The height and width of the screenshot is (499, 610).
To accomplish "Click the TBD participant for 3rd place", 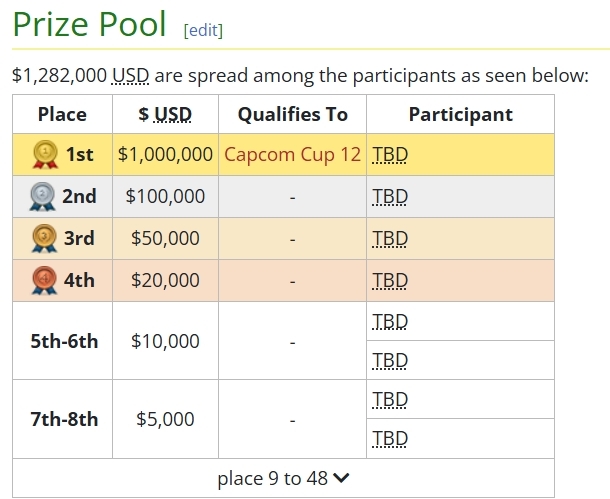I will (390, 238).
